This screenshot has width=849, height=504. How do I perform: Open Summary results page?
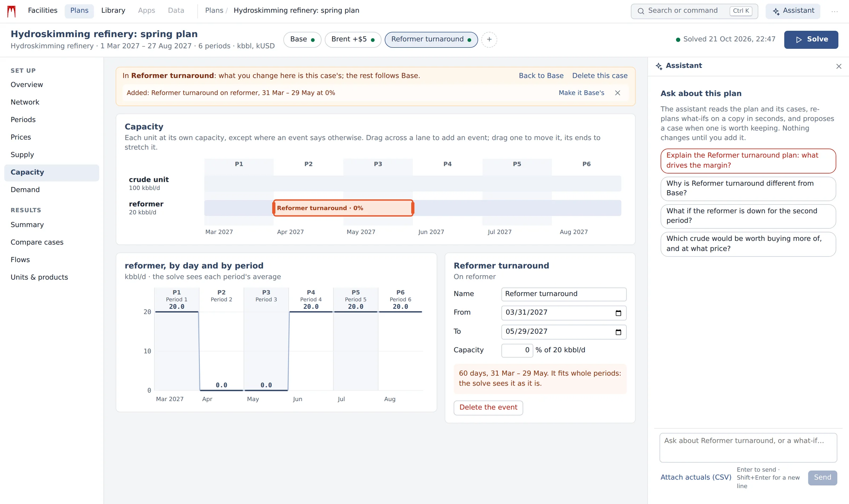click(x=52, y=225)
